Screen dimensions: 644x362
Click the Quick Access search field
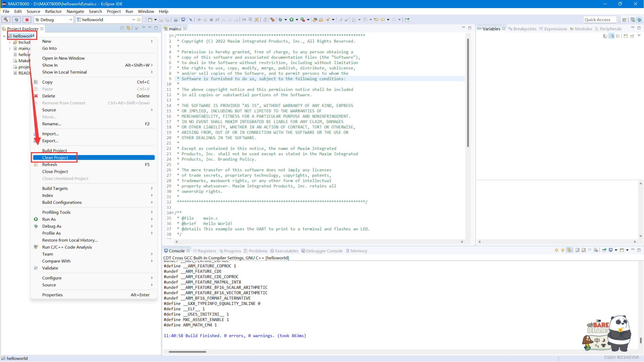coord(599,20)
